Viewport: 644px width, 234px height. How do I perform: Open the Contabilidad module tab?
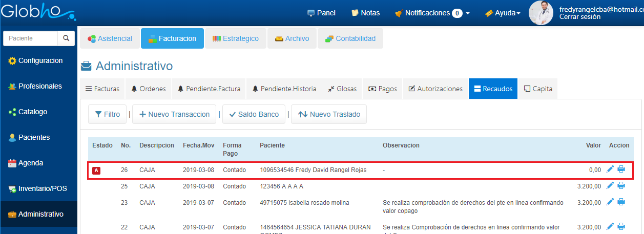350,38
